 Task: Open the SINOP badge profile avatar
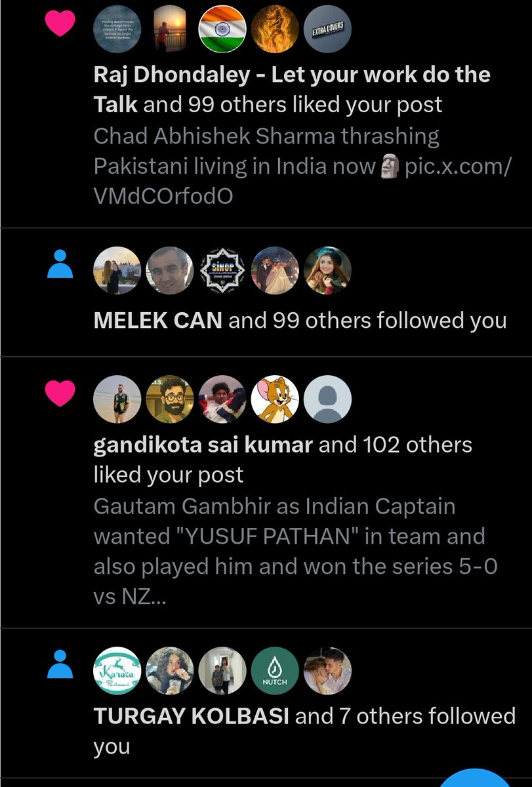(x=222, y=270)
